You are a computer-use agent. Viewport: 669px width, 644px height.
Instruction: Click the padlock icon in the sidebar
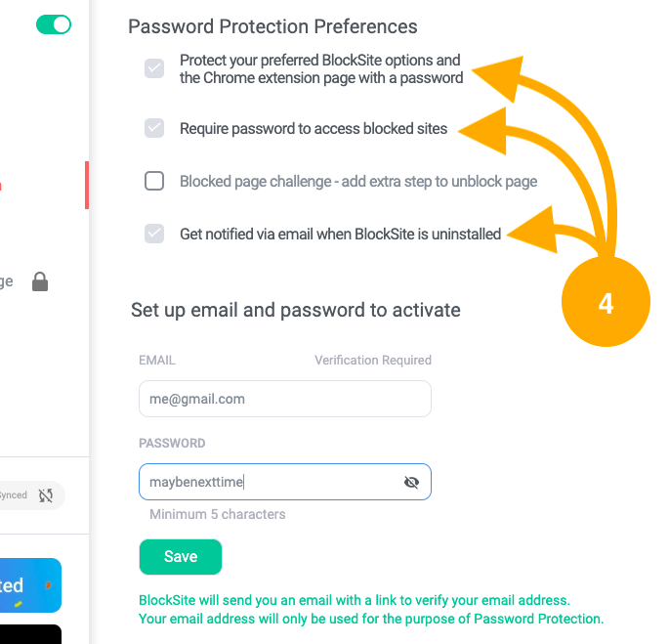click(40, 282)
